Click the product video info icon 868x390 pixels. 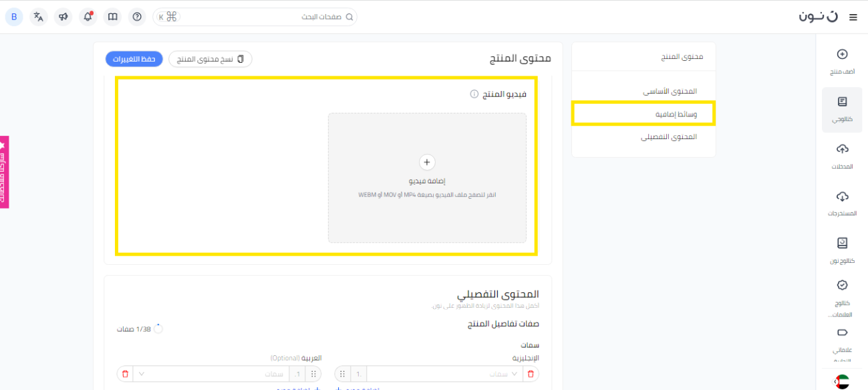click(474, 94)
